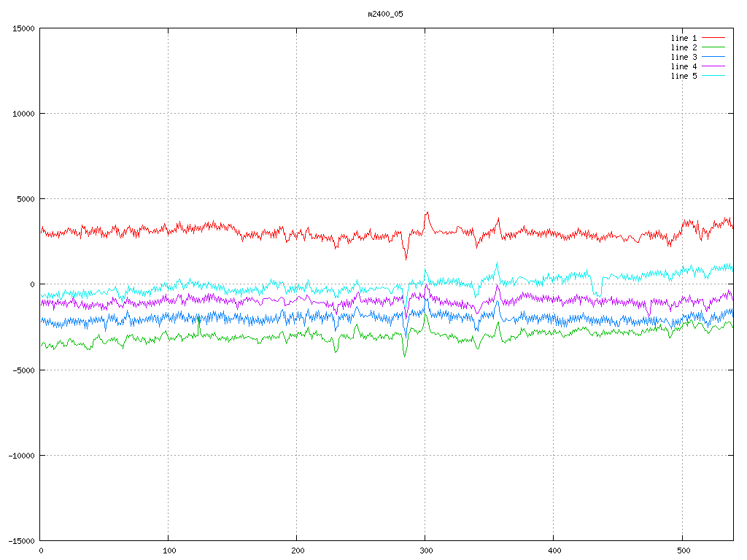The width and height of the screenshot is (747, 560).
Task: Click the green line sample in legend
Action: tap(713, 47)
